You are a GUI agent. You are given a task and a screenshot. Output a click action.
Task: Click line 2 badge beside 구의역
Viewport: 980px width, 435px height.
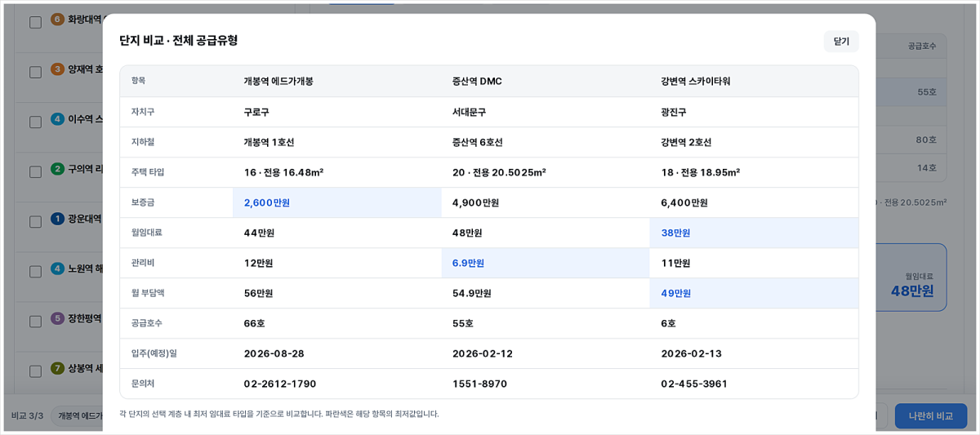pyautogui.click(x=57, y=168)
